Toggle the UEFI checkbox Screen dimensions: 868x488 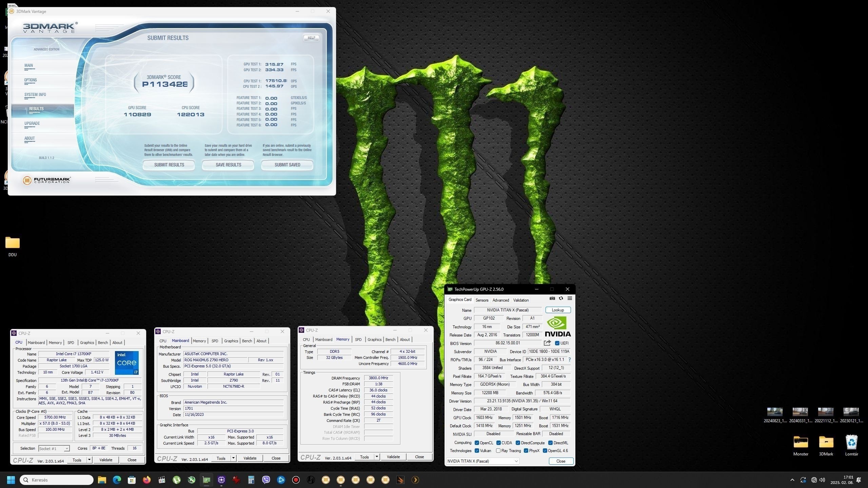coord(557,343)
